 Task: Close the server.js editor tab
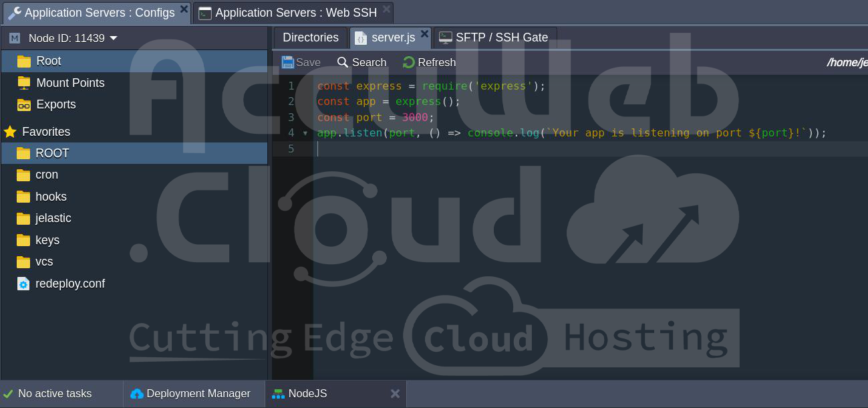pos(424,33)
